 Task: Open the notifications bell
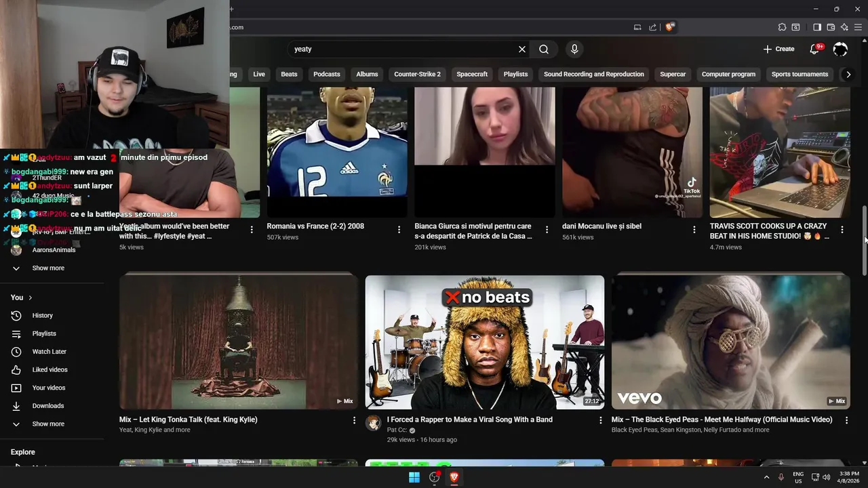815,49
